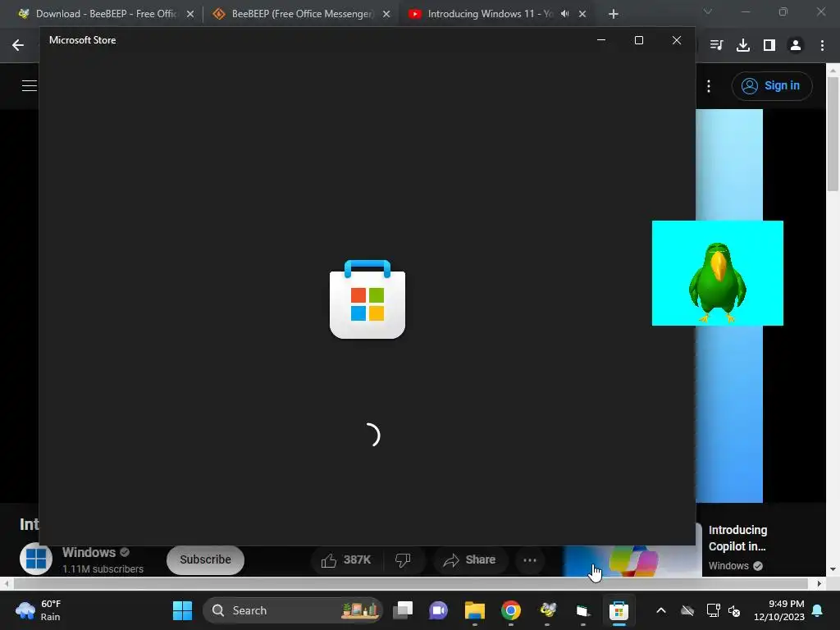This screenshot has height=630, width=840.
Task: Open the notifications bell icon
Action: pyautogui.click(x=818, y=610)
